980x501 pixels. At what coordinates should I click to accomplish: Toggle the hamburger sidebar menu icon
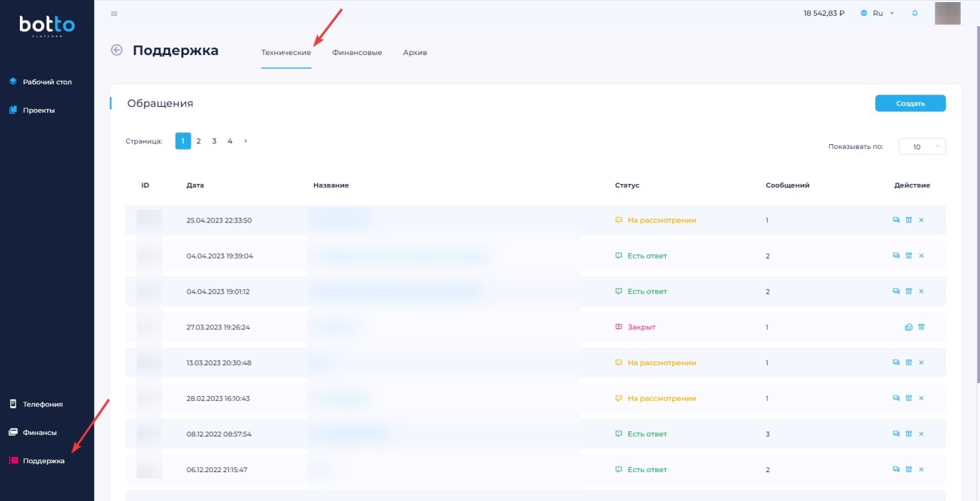114,13
